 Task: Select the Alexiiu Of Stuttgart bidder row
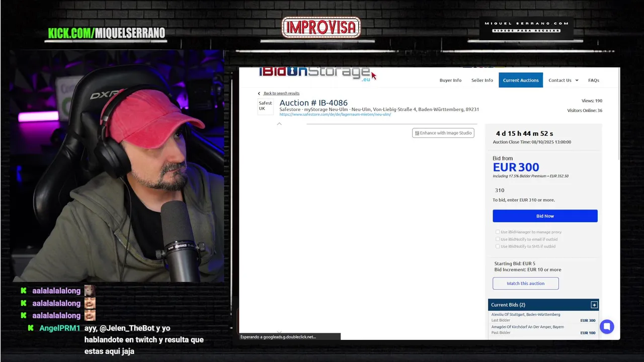(x=543, y=317)
